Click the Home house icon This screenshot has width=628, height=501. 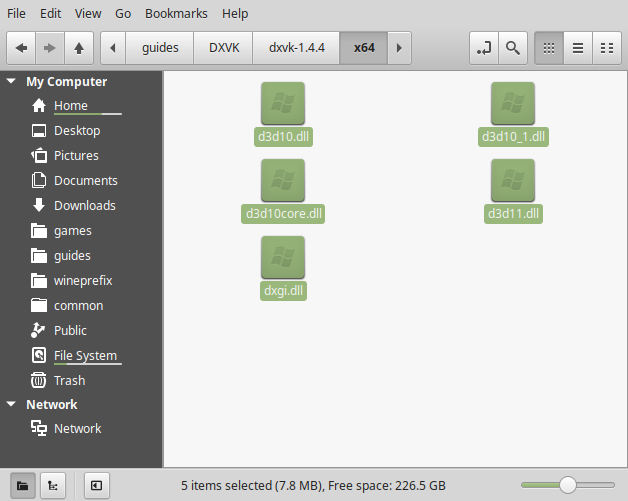(x=39, y=105)
